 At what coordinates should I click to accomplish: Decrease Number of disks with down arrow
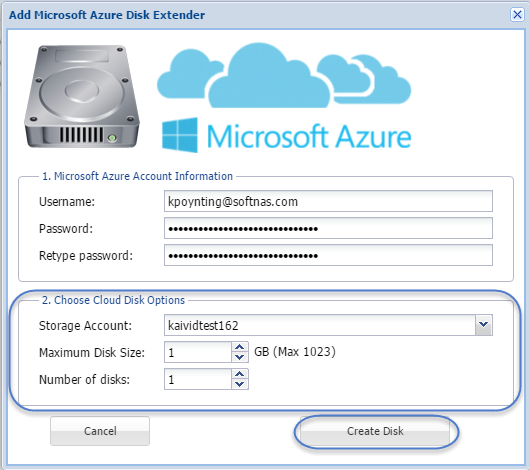[x=240, y=384]
